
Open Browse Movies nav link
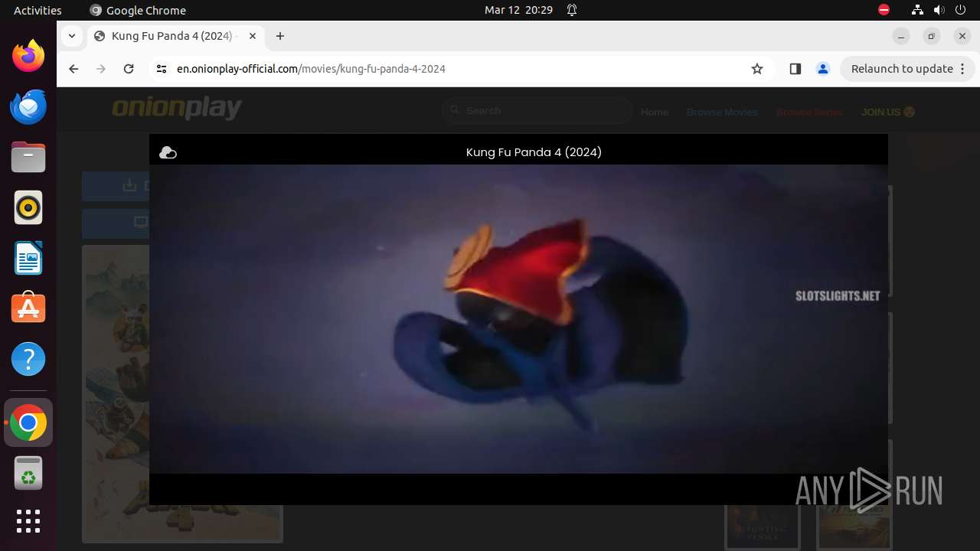722,112
